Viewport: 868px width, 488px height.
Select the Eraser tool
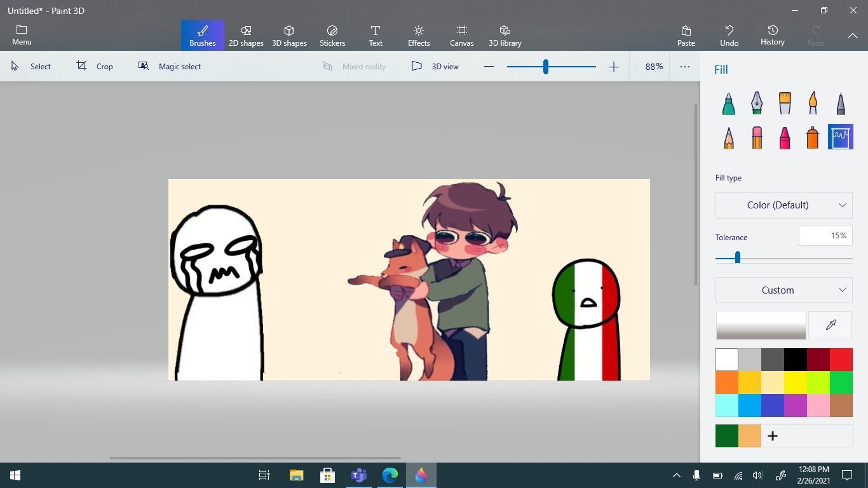[757, 138]
